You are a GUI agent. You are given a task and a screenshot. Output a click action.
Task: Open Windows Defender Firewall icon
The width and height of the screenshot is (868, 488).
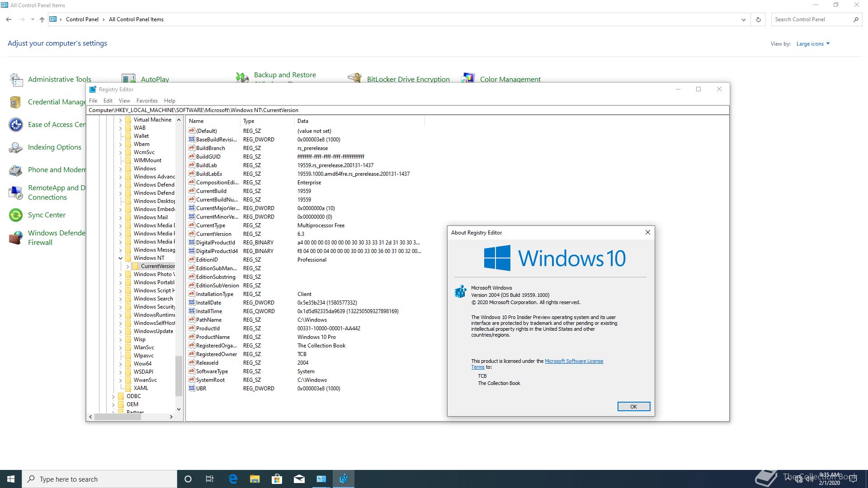click(16, 238)
